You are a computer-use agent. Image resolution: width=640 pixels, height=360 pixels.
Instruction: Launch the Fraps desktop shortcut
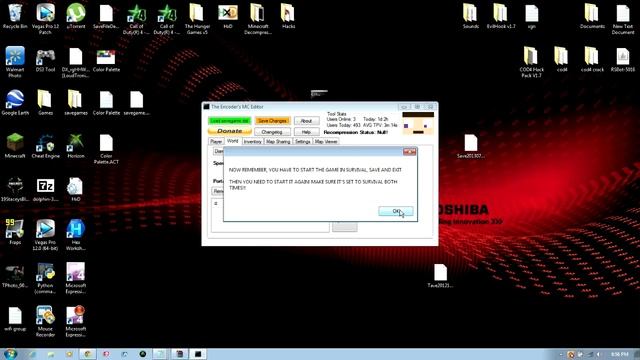coord(15,232)
